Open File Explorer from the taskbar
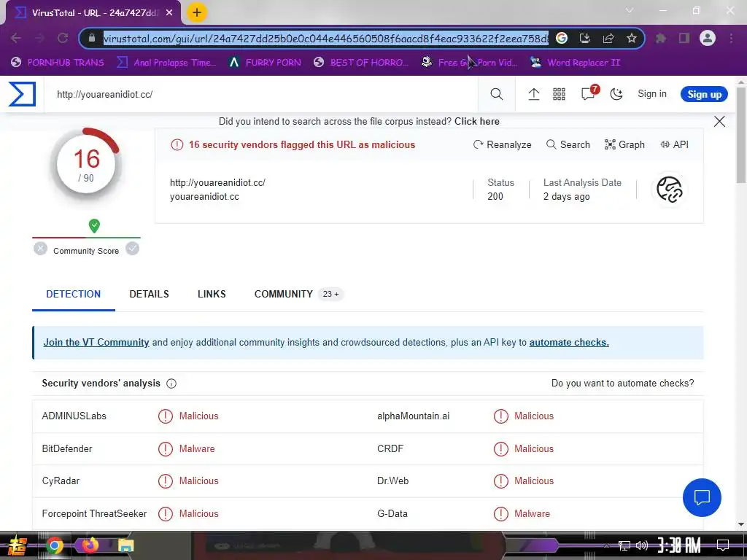 tap(125, 545)
